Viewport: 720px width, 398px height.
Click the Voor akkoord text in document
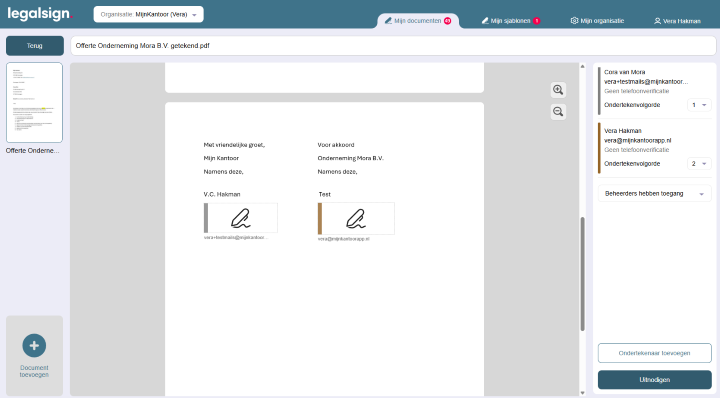click(336, 145)
